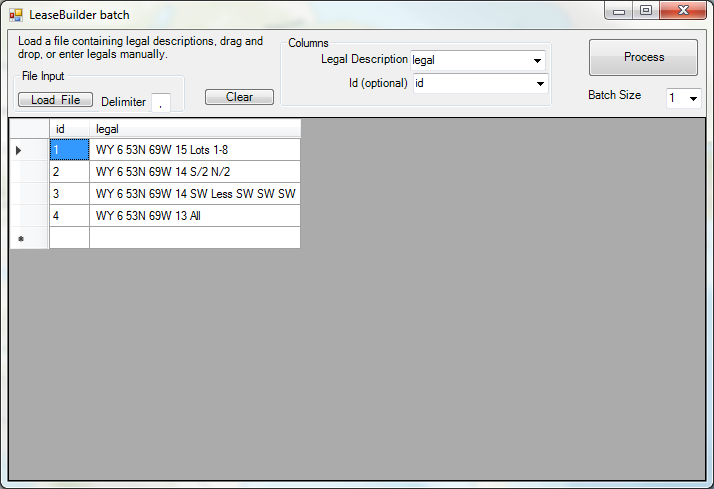Open the Legal Description column dropdown
This screenshot has height=489, width=714.
coord(537,61)
